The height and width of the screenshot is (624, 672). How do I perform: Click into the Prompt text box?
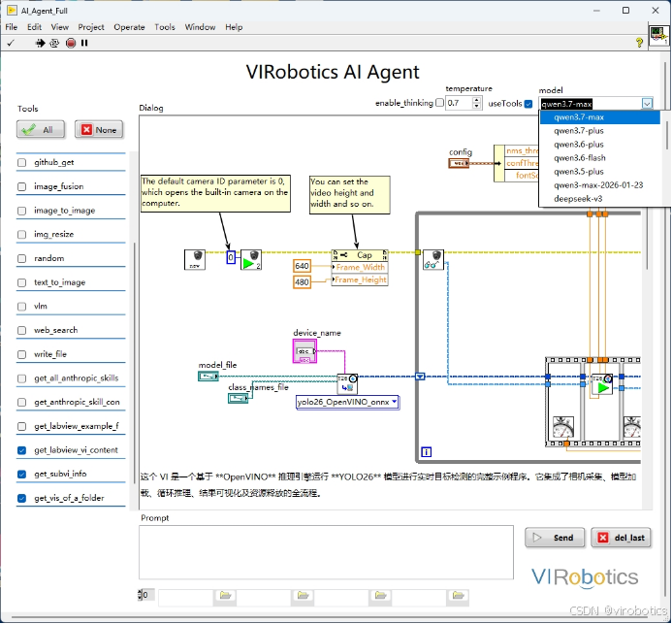coord(326,552)
